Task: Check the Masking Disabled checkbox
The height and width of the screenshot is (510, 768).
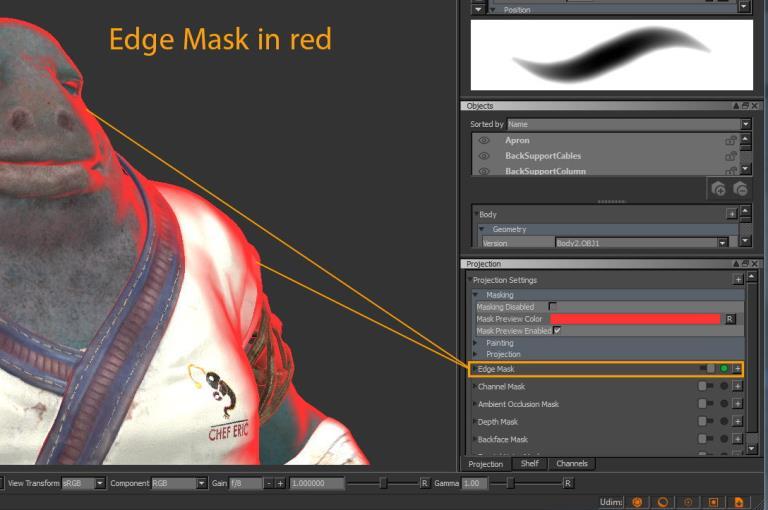Action: tap(552, 306)
